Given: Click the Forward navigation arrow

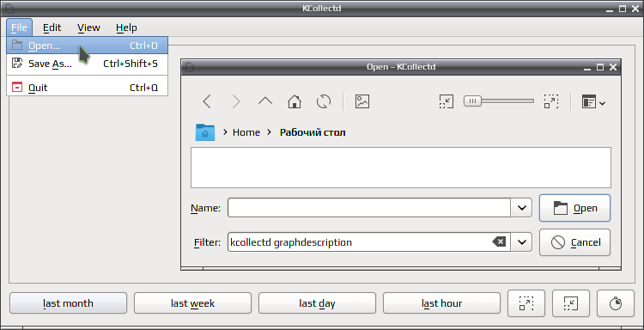Looking at the screenshot, I should [236, 101].
